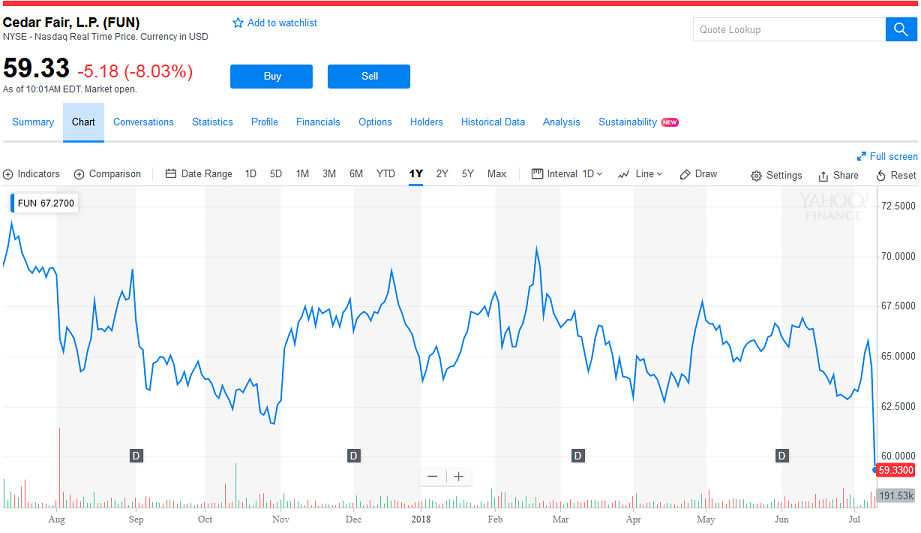The image size is (921, 533).
Task: Click the dividend D marker near Dec
Action: pos(354,456)
